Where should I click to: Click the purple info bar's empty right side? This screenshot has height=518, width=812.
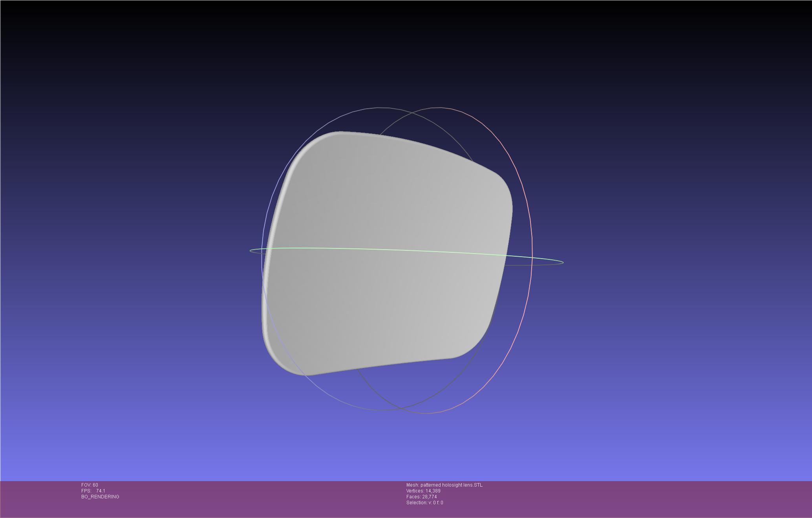[x=668, y=498]
